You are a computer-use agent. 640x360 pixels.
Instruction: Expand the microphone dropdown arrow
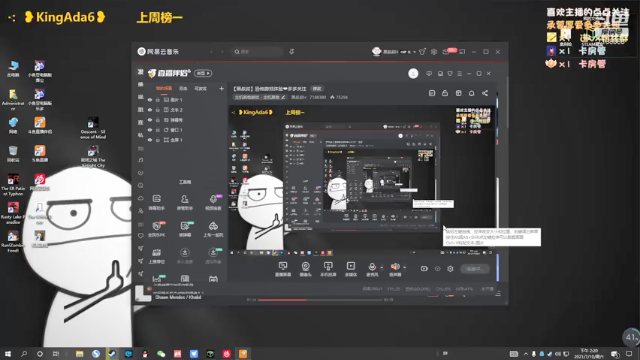(382, 268)
